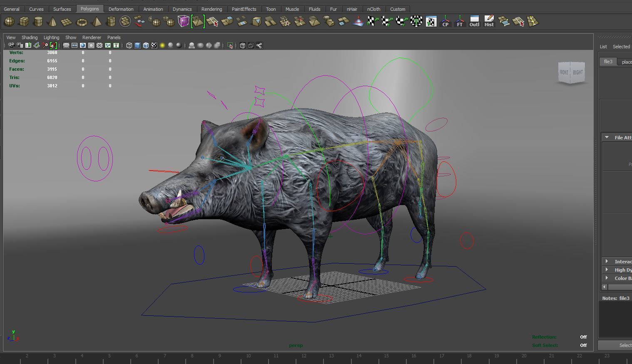Open the panel View menu
632x364 pixels.
click(11, 37)
